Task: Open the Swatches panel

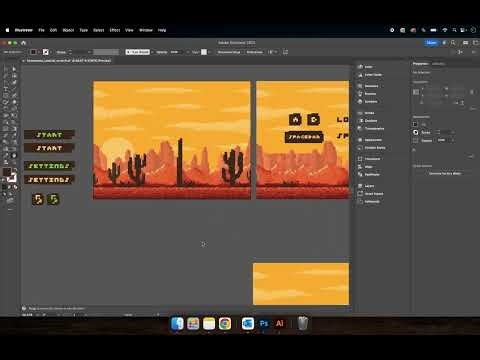Action: click(x=368, y=86)
